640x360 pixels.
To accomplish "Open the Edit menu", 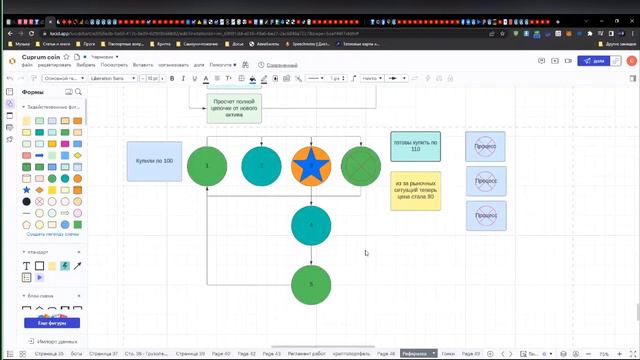I will (x=54, y=65).
